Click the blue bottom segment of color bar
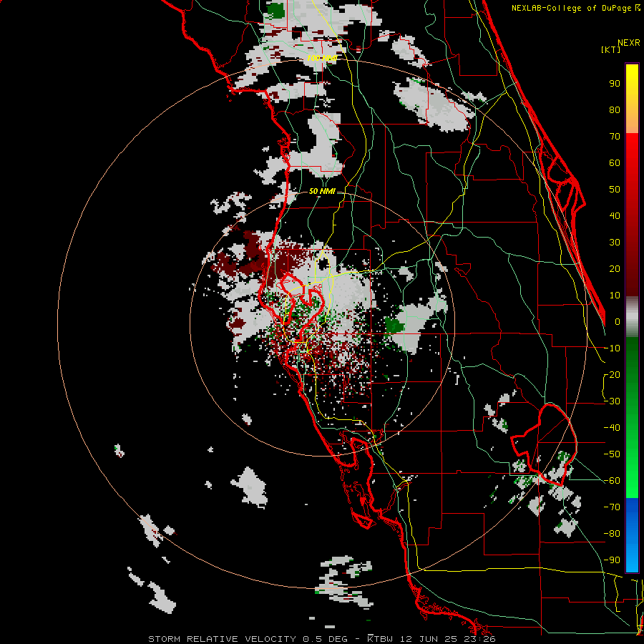The image size is (644, 644). point(632,535)
